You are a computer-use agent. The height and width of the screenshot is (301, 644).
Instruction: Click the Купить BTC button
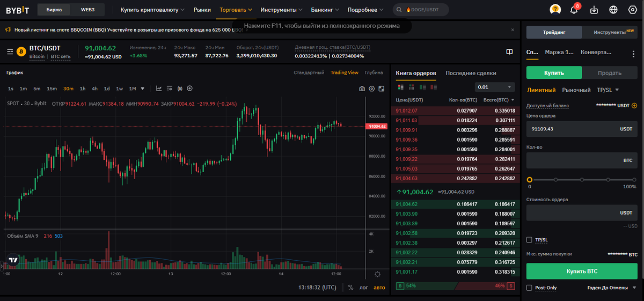point(582,271)
